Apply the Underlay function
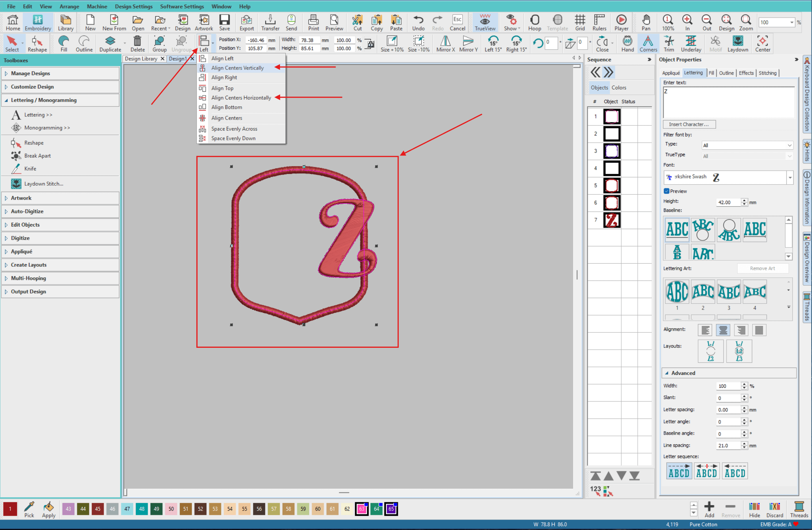Screen dimensions: 812x530 pos(691,44)
